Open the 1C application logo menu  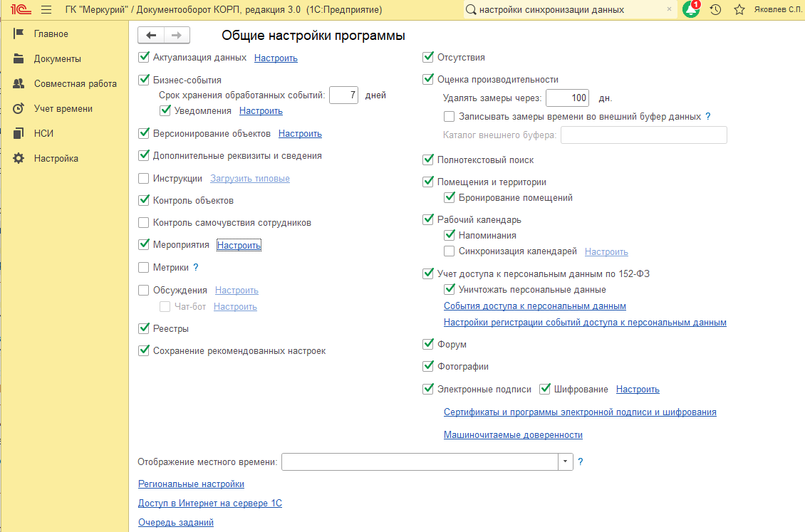(21, 10)
